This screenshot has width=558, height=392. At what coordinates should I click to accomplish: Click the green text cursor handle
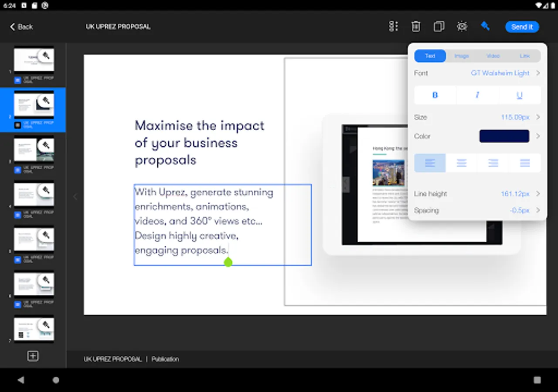[x=228, y=262]
